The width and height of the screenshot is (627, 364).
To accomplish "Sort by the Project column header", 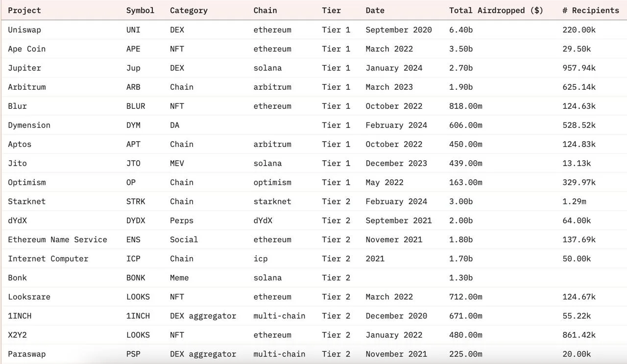I will [x=24, y=10].
